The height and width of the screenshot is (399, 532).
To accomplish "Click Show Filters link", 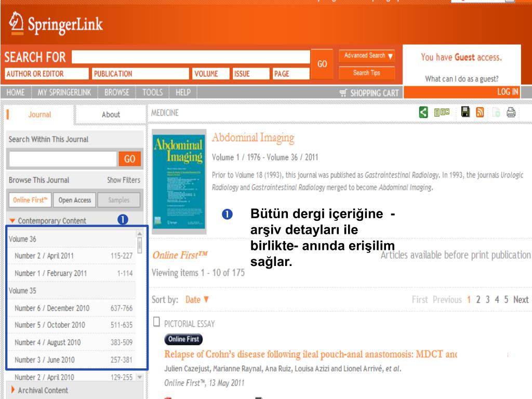I will coord(124,180).
